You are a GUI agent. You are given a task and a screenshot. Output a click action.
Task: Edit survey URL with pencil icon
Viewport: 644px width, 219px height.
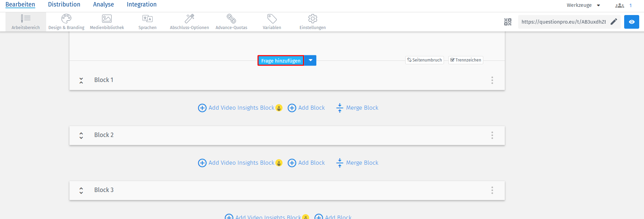614,22
